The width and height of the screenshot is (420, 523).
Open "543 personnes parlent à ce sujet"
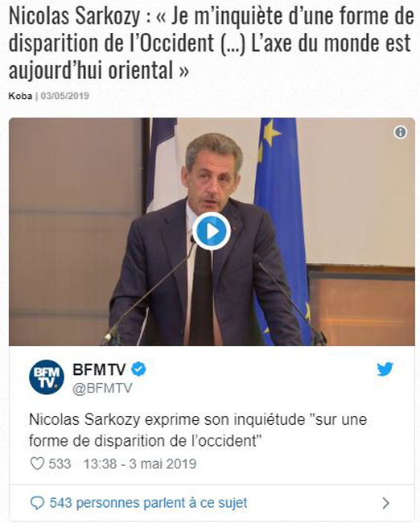(149, 503)
